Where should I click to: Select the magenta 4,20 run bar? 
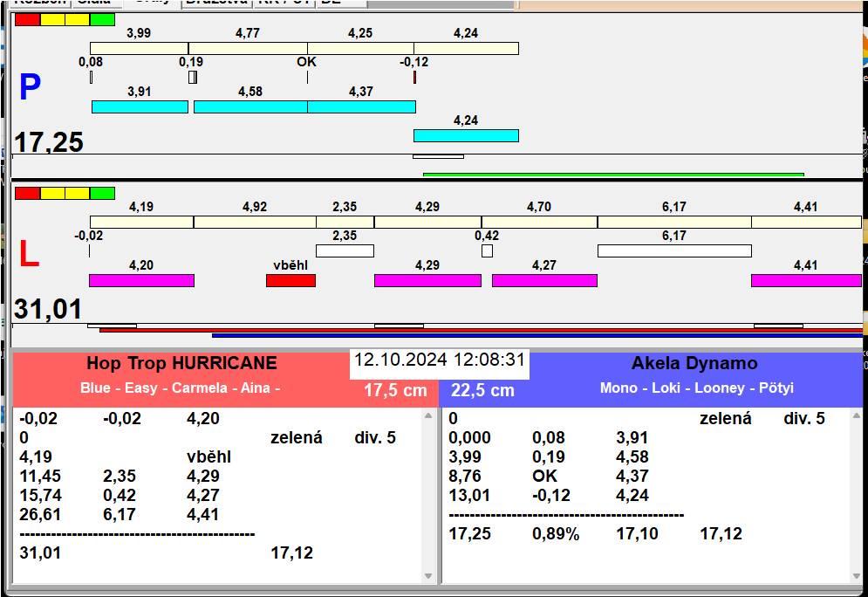point(141,280)
